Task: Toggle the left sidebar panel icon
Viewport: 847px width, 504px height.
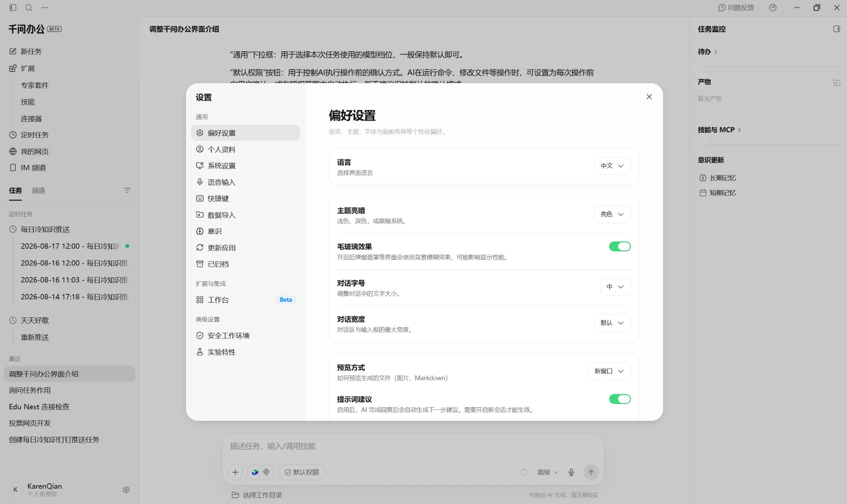Action: pos(13,7)
